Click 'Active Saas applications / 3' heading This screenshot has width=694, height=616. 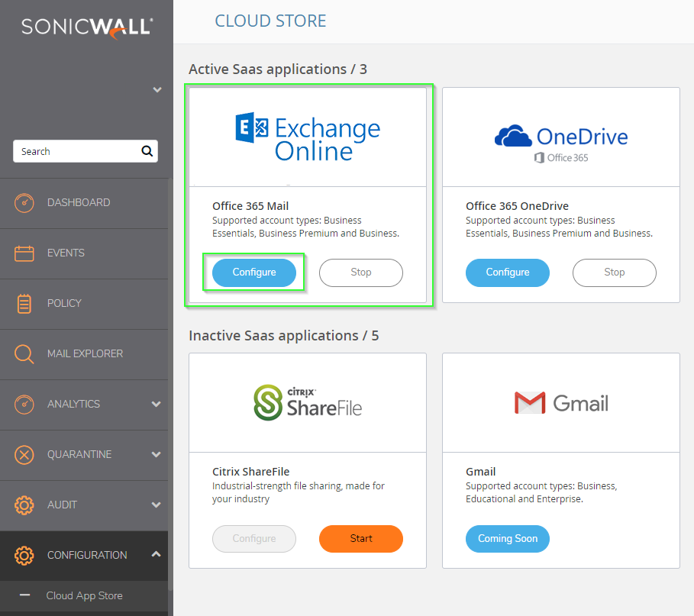click(277, 69)
